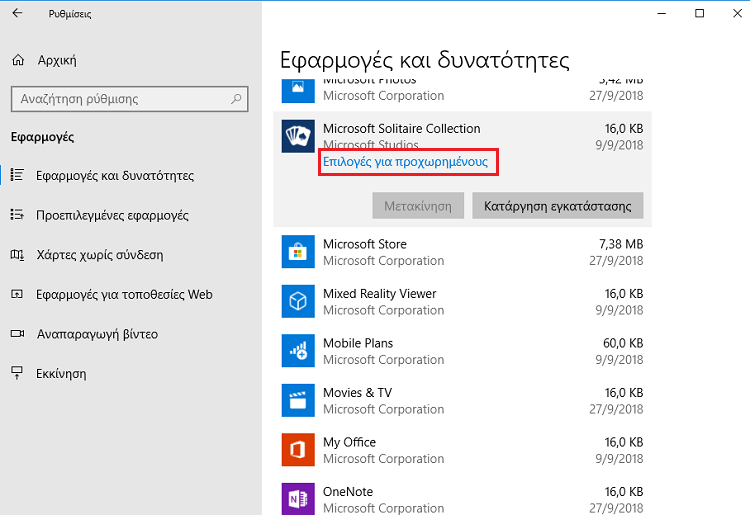Screen dimensions: 750x515
Task: Open Επιλογές για προχωρημένους link
Action: pos(406,162)
